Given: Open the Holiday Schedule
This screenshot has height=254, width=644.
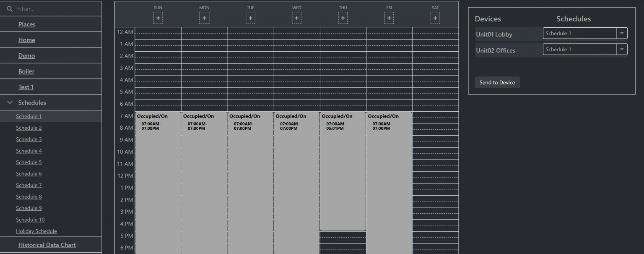Looking at the screenshot, I should click(36, 231).
